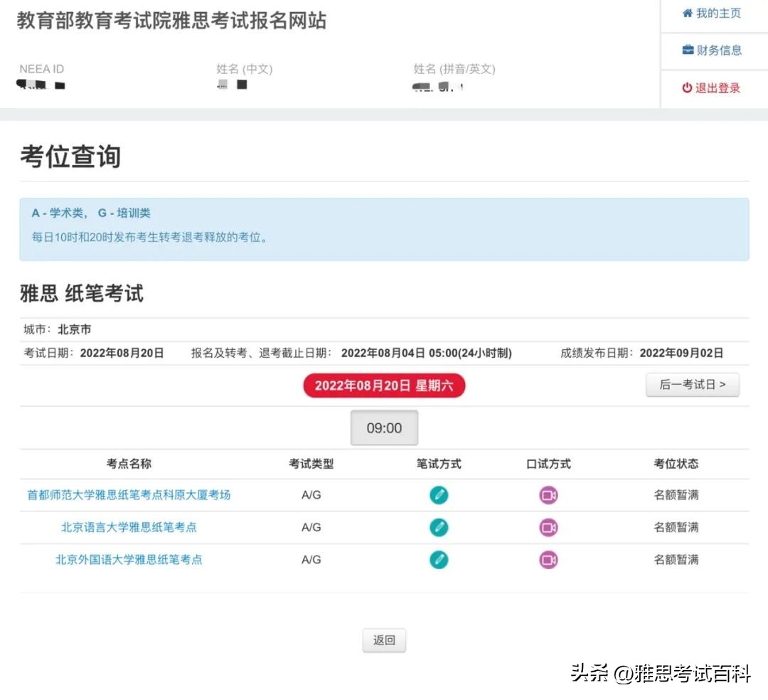Select the written test pencil icon for 北京语言大学
Screen dimensions: 768x700
click(439, 527)
